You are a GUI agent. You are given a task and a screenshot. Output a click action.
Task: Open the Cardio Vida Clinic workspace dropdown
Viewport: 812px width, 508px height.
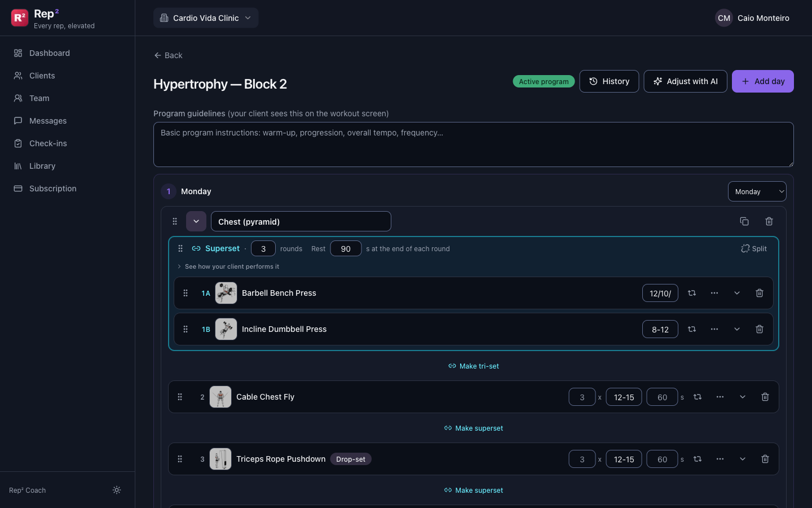(x=206, y=18)
